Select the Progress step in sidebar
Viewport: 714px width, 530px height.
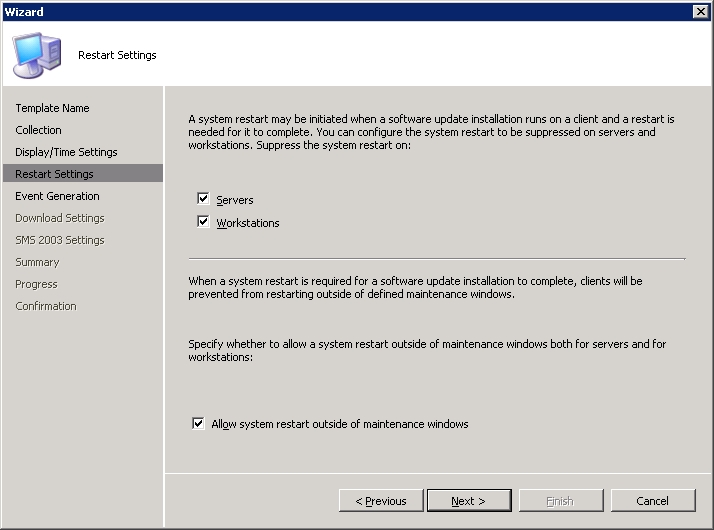(x=36, y=284)
